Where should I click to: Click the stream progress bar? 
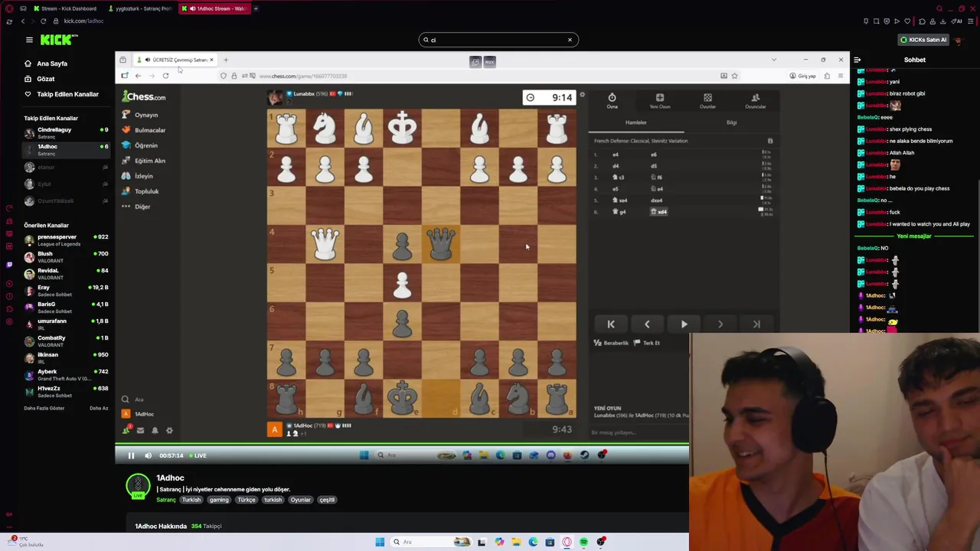click(402, 445)
